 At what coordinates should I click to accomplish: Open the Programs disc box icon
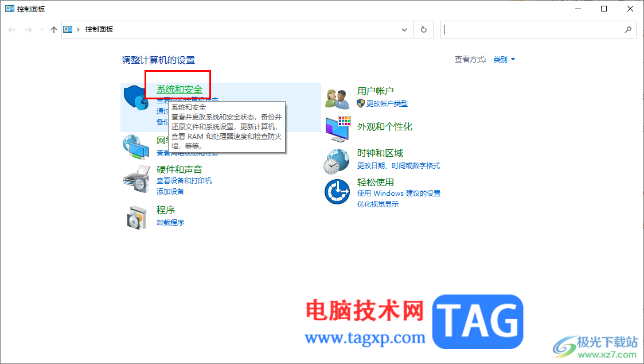click(x=136, y=217)
